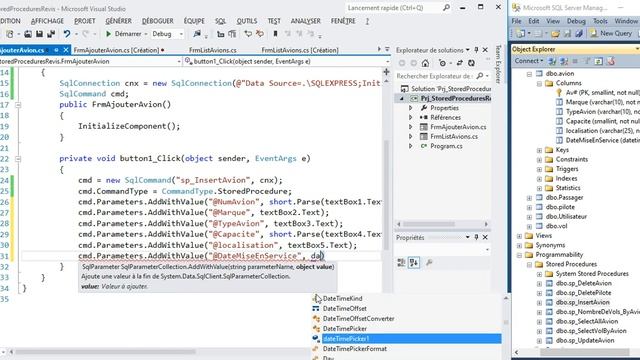Viewport: 640px width, 360px height.
Task: Select the dbo.pilote table
Action: tap(560, 207)
